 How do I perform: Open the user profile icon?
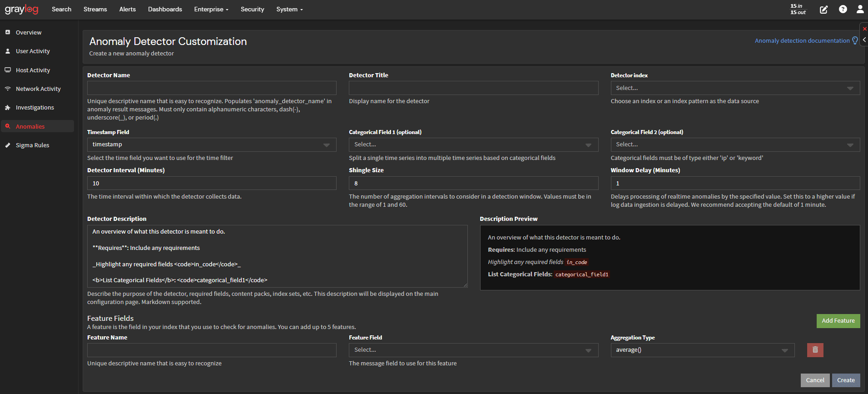coord(860,10)
